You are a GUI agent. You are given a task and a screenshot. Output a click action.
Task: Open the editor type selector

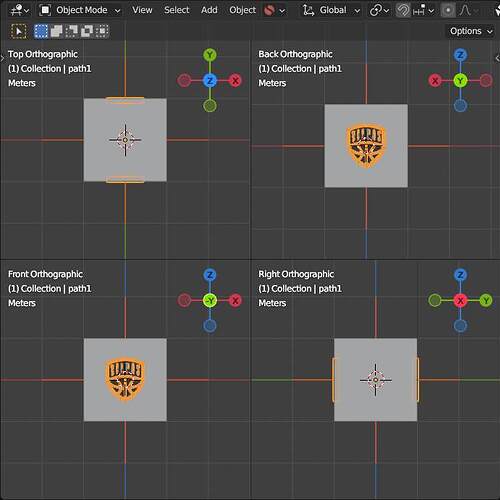[19, 10]
